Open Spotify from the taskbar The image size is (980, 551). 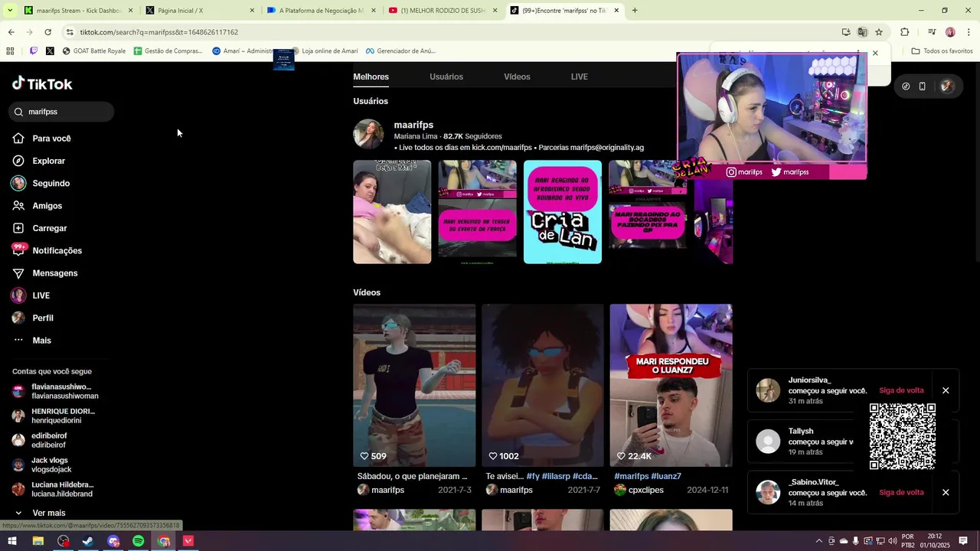pyautogui.click(x=138, y=541)
